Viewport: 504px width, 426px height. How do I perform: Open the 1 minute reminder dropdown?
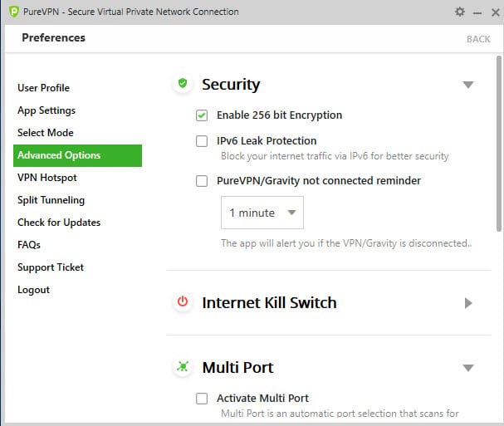pos(262,213)
